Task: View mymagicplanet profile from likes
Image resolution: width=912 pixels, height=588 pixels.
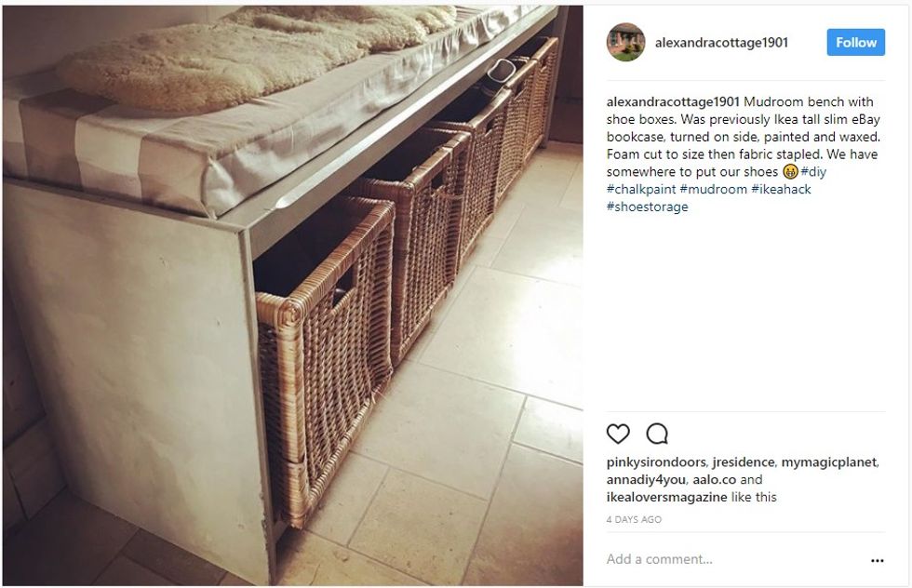Action: pos(829,462)
